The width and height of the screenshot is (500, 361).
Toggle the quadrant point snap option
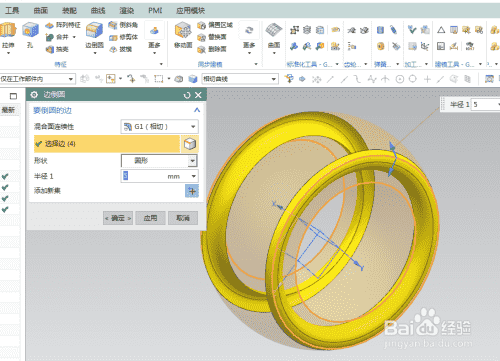[x=413, y=79]
